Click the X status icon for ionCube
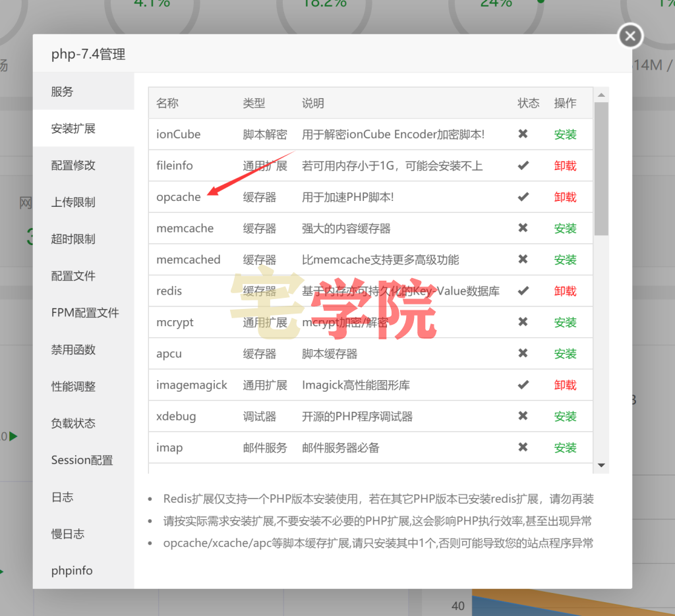The width and height of the screenshot is (675, 616). click(523, 134)
